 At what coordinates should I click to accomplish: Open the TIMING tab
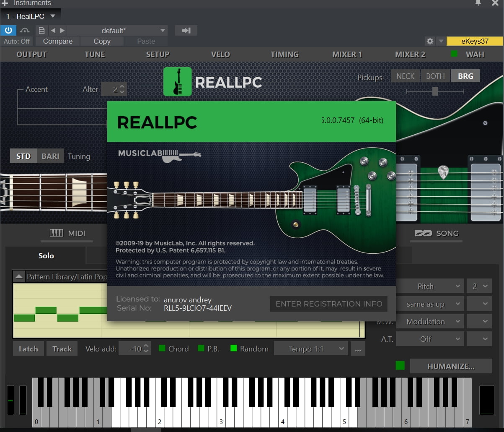coord(284,54)
